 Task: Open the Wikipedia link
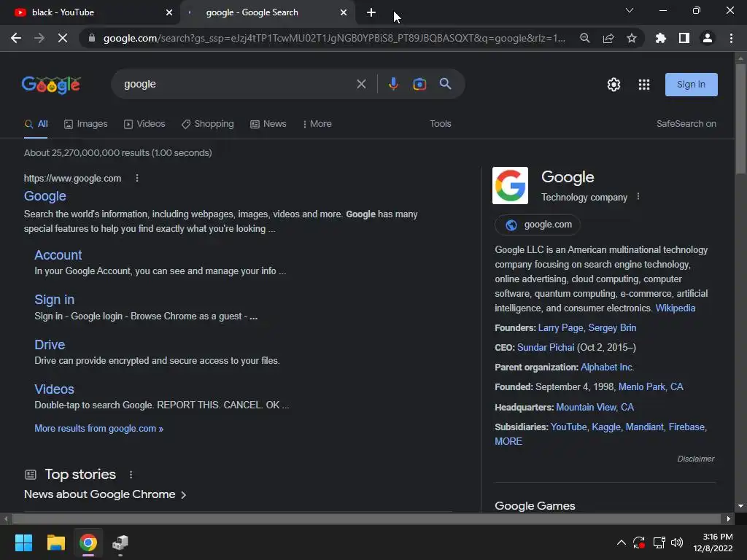click(x=675, y=308)
